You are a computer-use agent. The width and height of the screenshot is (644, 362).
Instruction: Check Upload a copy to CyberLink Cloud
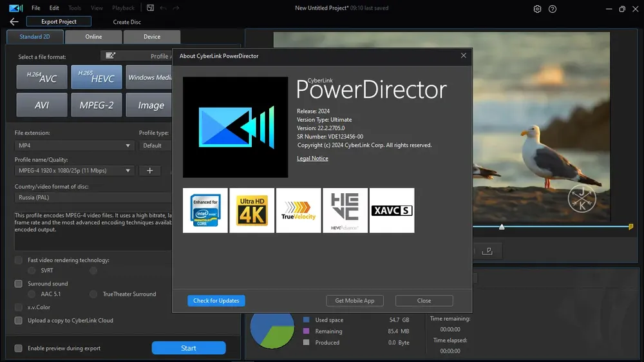(x=19, y=321)
